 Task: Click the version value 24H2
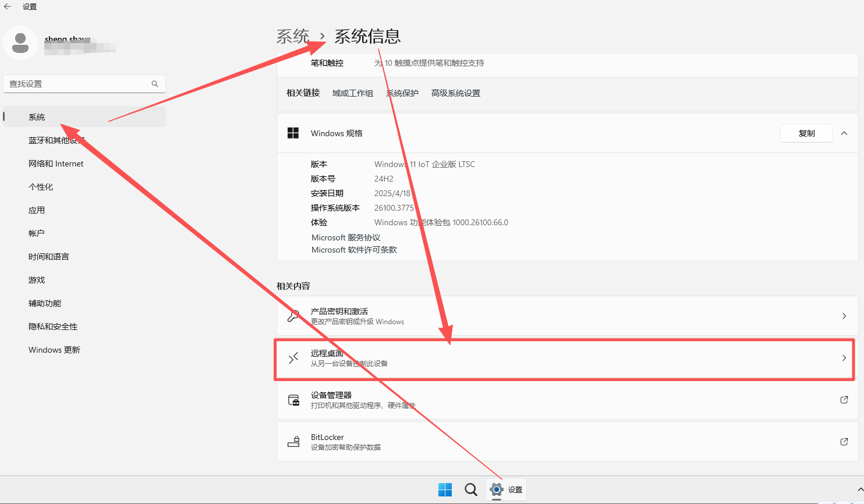[x=384, y=179]
